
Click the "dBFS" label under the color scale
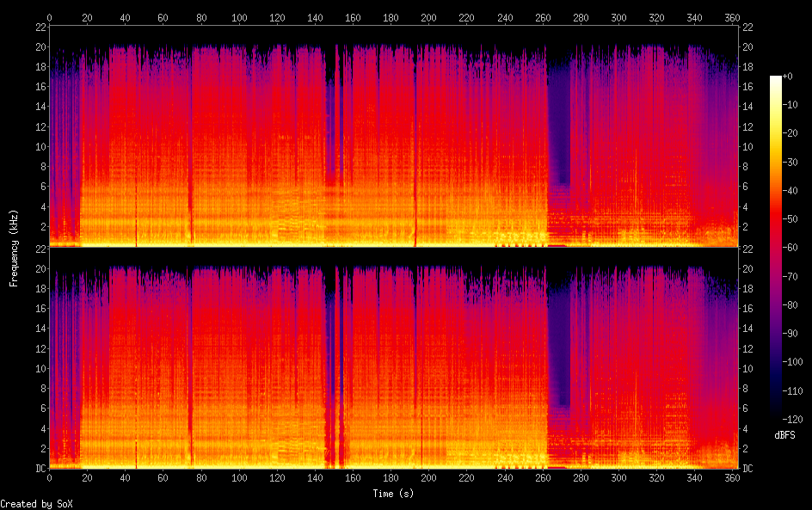tap(784, 436)
